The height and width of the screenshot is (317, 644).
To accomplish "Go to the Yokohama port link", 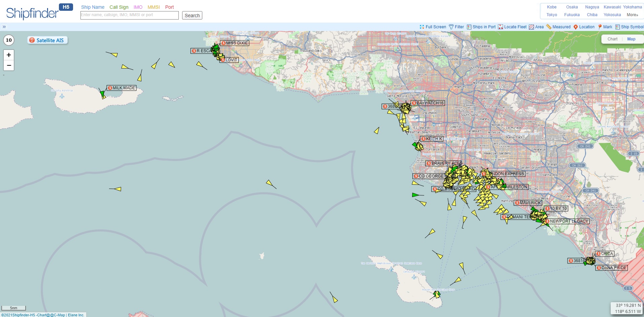I will pyautogui.click(x=632, y=7).
